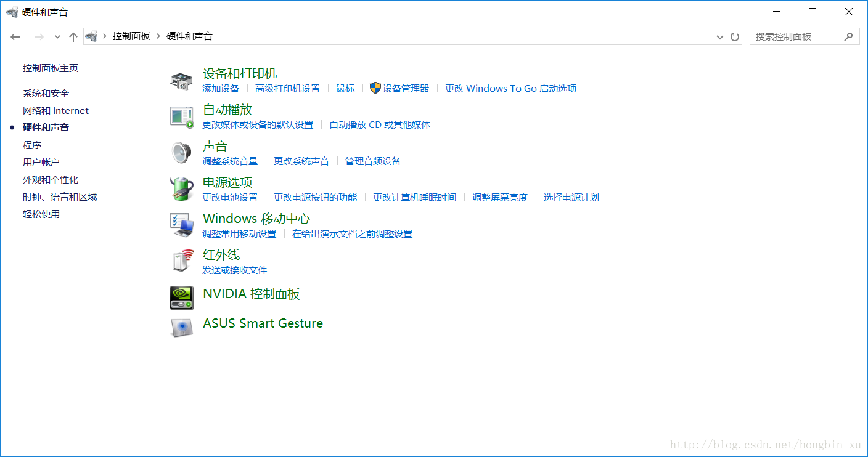
Task: Click the window title bar icon
Action: [x=12, y=12]
